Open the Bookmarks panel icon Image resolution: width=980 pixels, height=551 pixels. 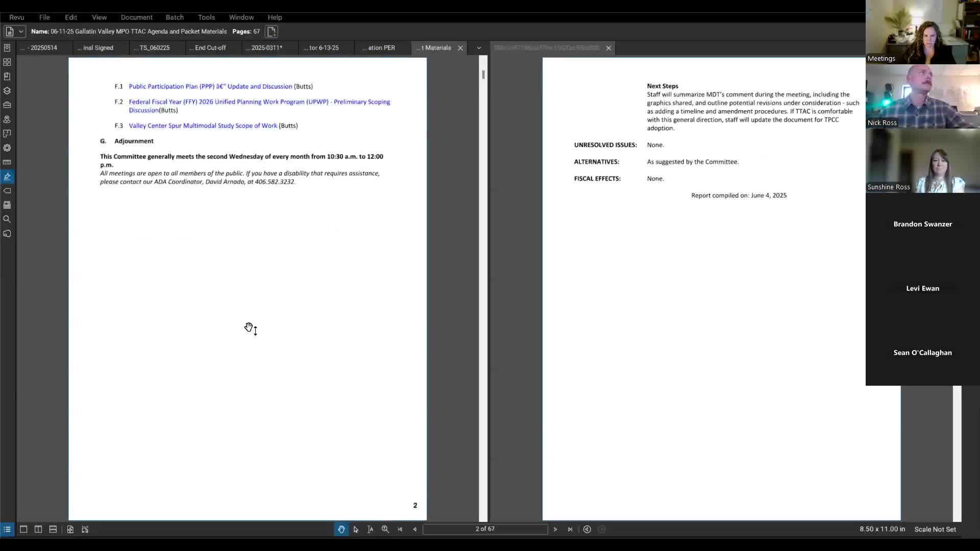coord(7,77)
